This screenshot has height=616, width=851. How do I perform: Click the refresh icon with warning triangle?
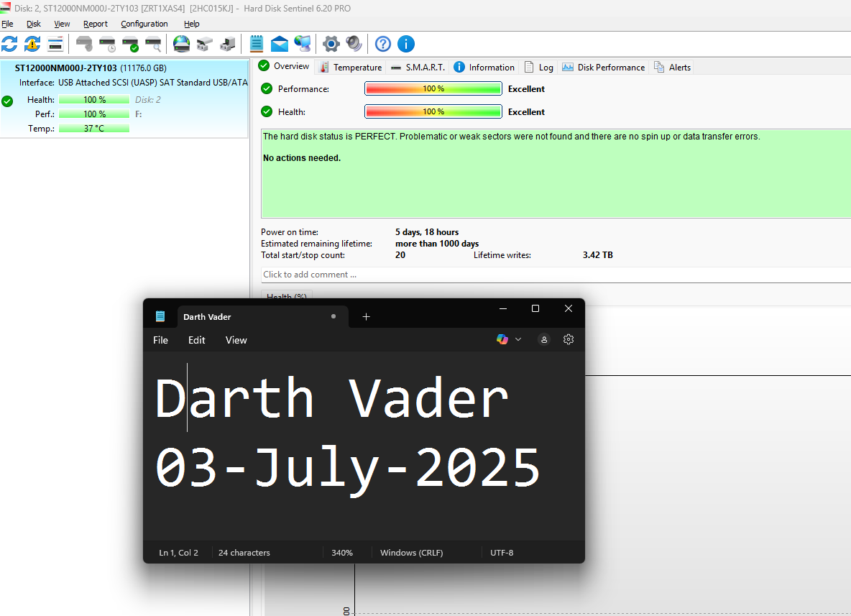32,44
